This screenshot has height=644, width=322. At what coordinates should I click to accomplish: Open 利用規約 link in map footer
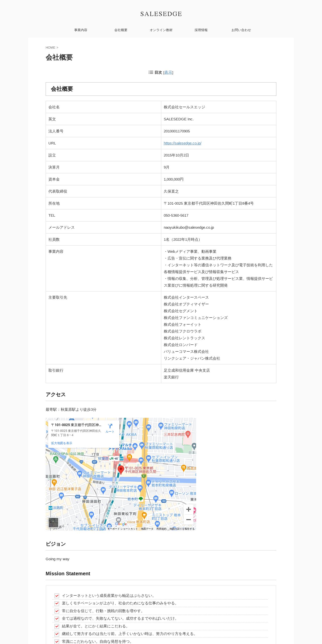coord(162,529)
